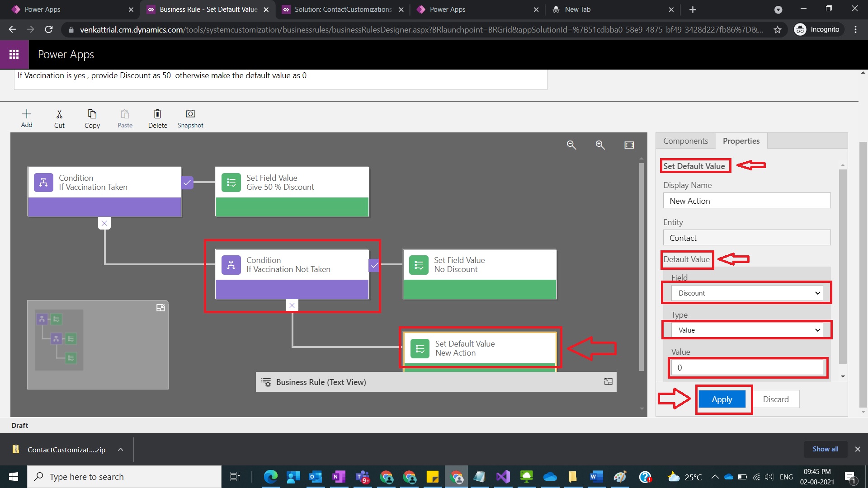Click the properties panel vertical scrollbar
The width and height of the screenshot is (868, 488).
(842, 267)
